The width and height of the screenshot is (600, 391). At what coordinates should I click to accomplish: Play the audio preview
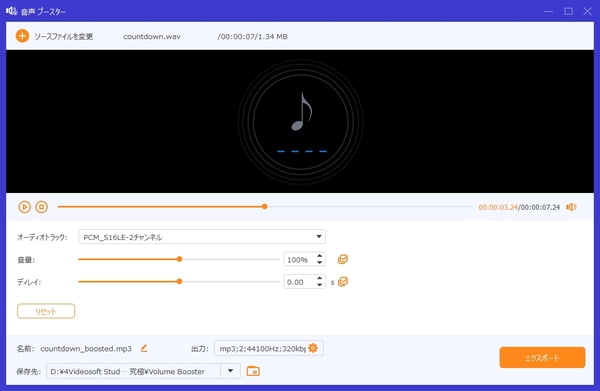[x=24, y=207]
